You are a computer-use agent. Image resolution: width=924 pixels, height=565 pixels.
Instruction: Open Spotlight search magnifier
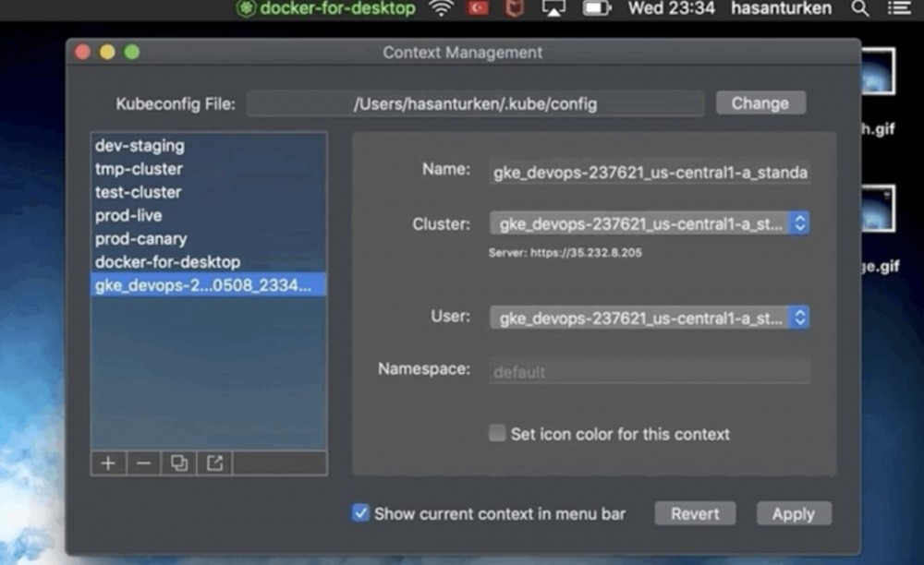click(x=860, y=8)
